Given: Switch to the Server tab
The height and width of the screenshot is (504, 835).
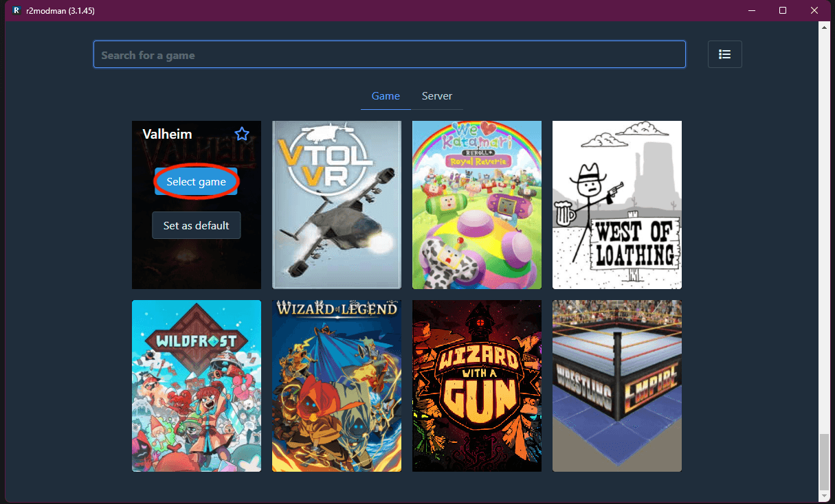Looking at the screenshot, I should click(437, 96).
